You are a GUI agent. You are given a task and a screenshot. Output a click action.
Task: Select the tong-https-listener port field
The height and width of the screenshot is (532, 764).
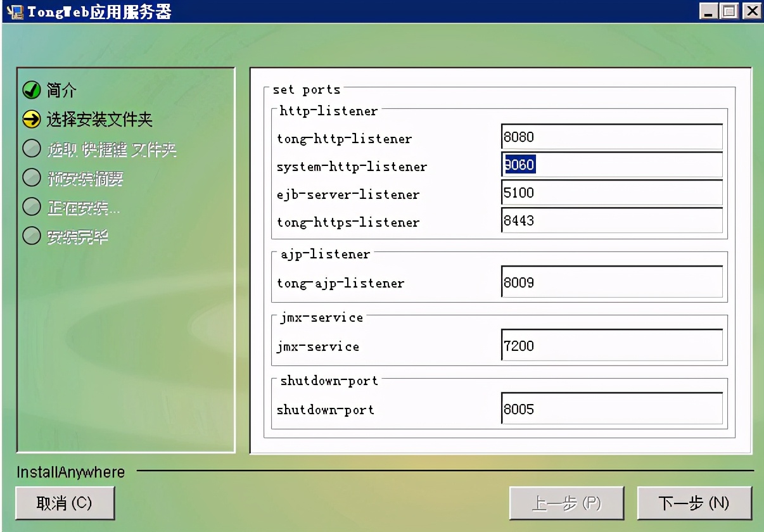(611, 220)
